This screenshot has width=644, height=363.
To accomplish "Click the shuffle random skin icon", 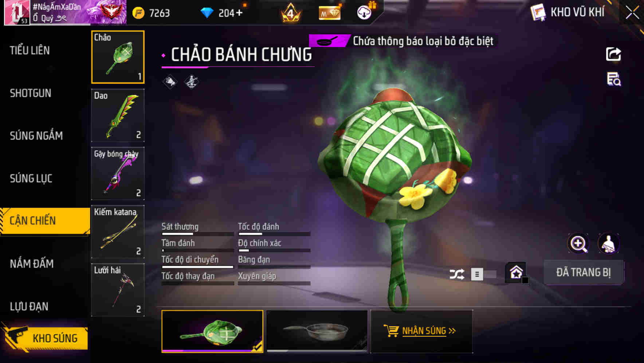I will (x=457, y=274).
